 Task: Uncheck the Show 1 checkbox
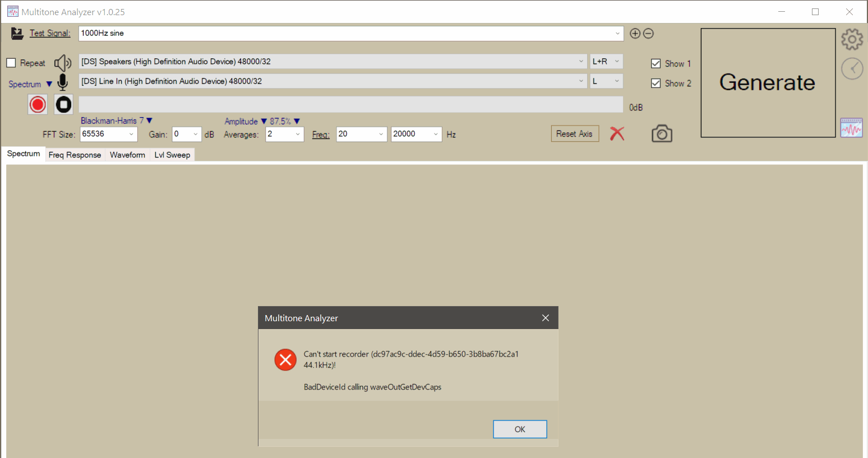pyautogui.click(x=655, y=63)
